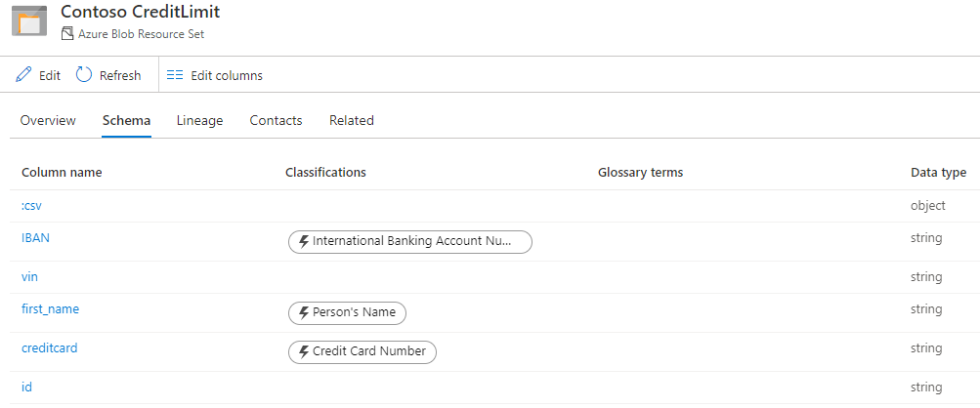The image size is (980, 408).
Task: Click the lightning icon on Credit Card Number
Action: click(303, 351)
